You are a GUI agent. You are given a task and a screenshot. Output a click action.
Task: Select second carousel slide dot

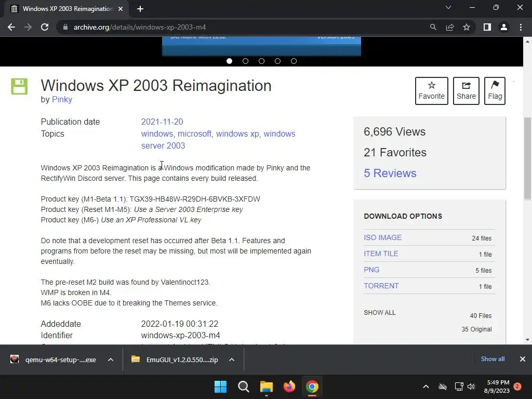[245, 61]
